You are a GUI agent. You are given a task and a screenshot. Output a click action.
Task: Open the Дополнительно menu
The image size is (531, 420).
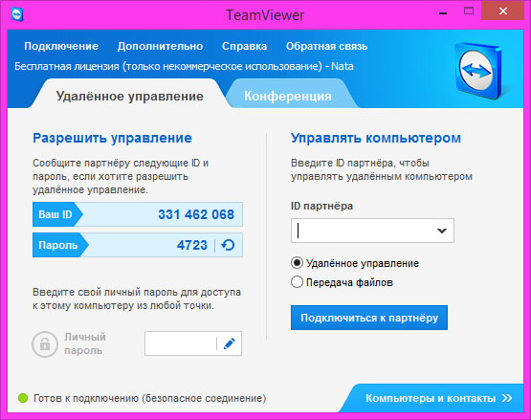(x=160, y=46)
